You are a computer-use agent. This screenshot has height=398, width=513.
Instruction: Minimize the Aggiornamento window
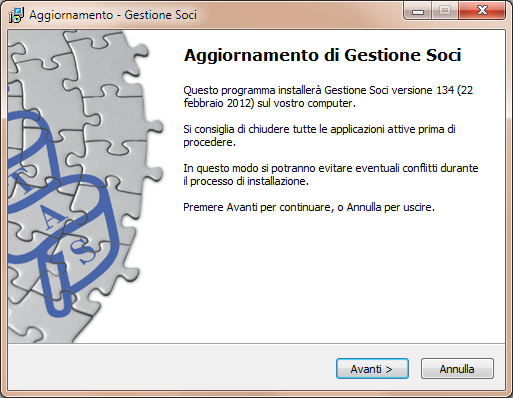click(418, 11)
